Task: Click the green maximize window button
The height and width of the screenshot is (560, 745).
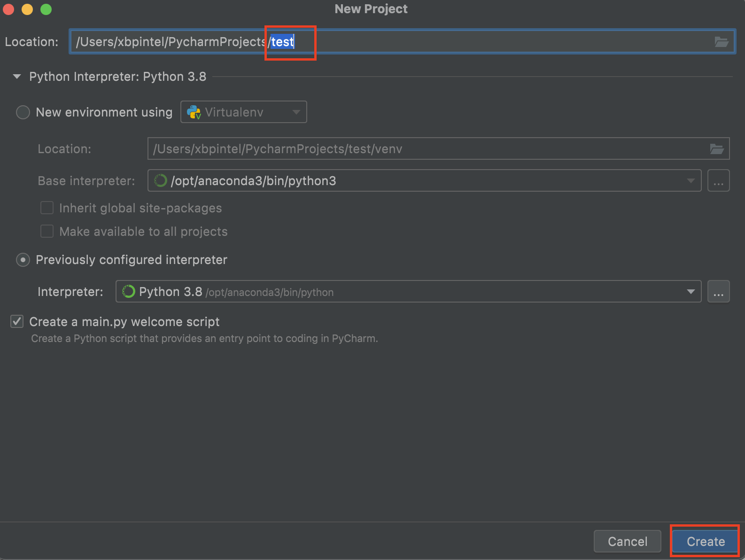Action: tap(46, 9)
